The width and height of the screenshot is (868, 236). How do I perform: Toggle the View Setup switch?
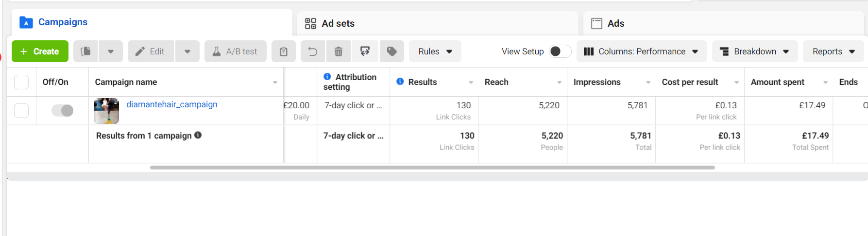coord(560,51)
